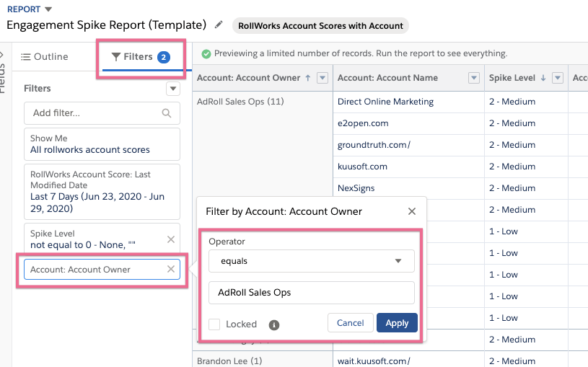The width and height of the screenshot is (588, 367).
Task: Expand the collapsed Fields panel chevron
Action: (x=2, y=55)
